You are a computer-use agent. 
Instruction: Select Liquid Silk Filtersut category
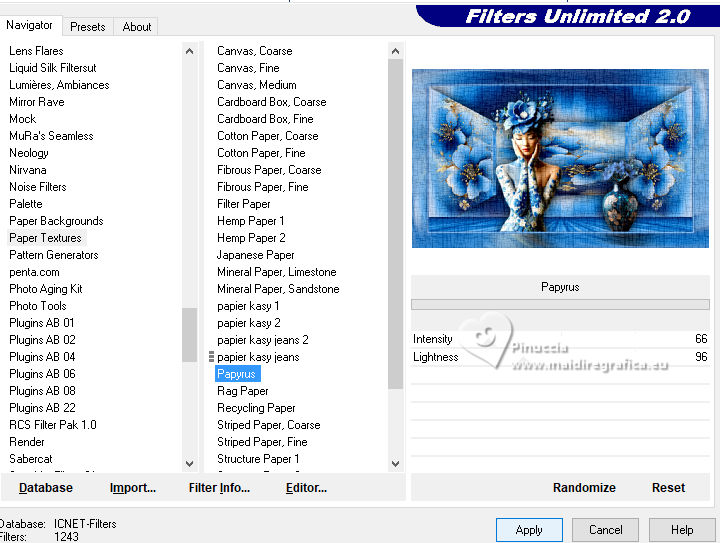click(x=53, y=68)
